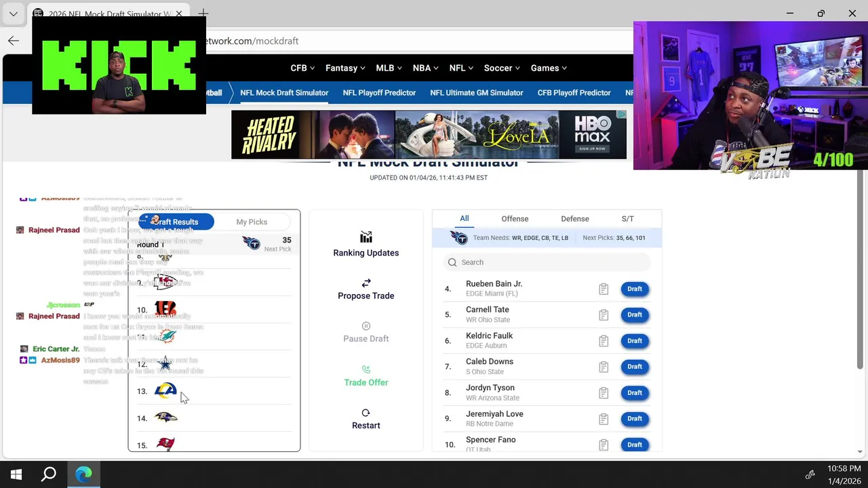Screen dimensions: 868x488
Task: Open notes clipboard for Jordyn Tyson
Action: [x=604, y=393]
